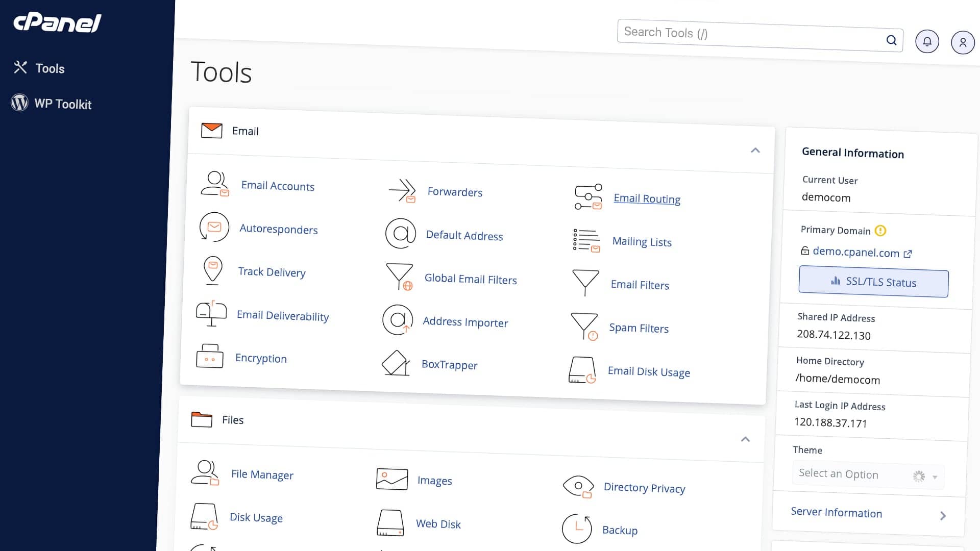Collapse the Email section
Viewport: 980px width, 551px height.
755,150
